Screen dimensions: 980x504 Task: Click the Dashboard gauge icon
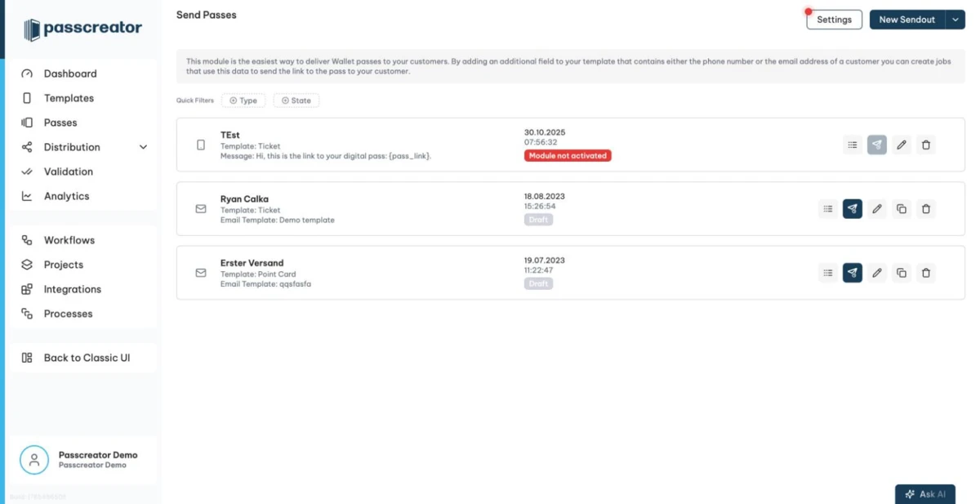pos(27,74)
